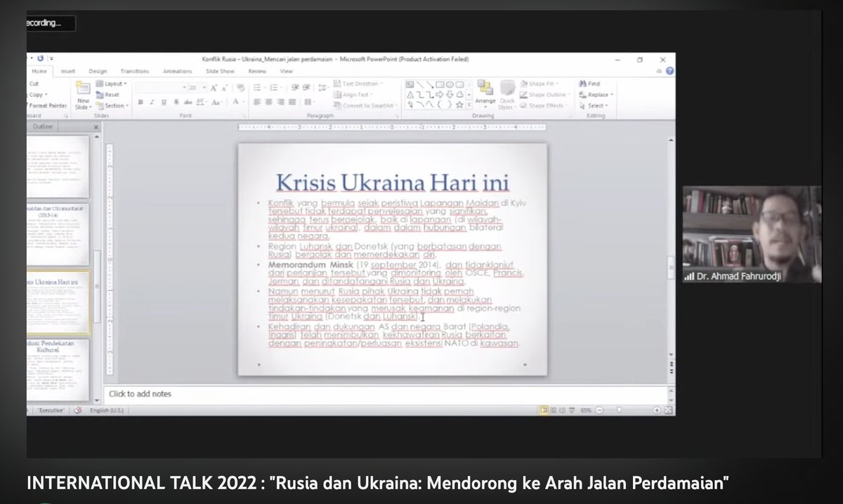Click the Numbering list icon
This screenshot has height=504, width=843.
273,87
